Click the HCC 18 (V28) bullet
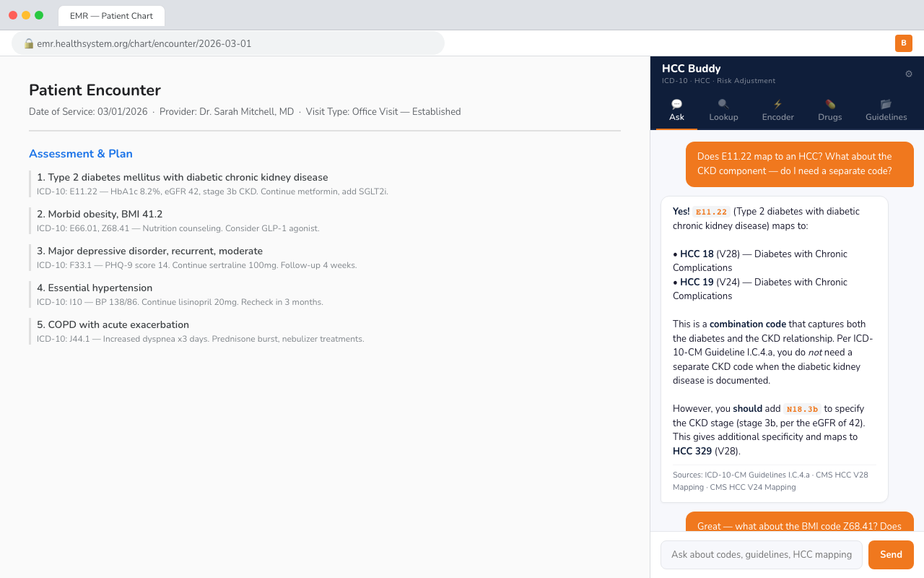The image size is (924, 578). 760,261
